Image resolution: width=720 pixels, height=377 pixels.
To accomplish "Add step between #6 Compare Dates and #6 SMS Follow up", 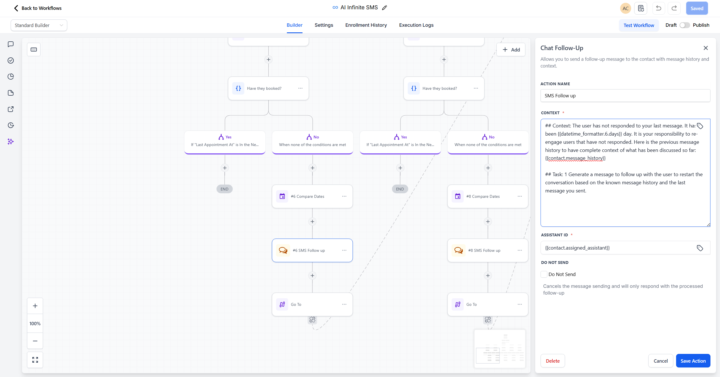I will click(x=312, y=221).
